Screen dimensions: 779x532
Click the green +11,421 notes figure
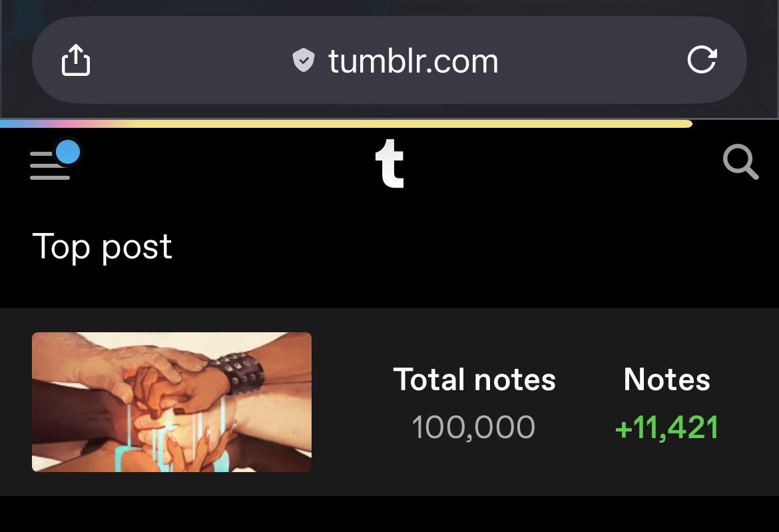tap(666, 427)
